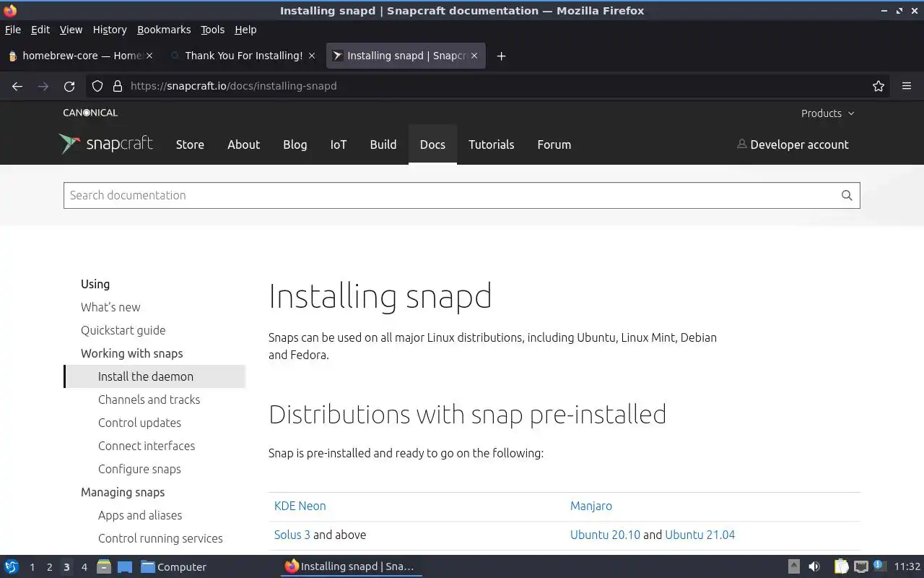The width and height of the screenshot is (924, 578).
Task: Open the Bookmarks menu
Action: pos(164,30)
